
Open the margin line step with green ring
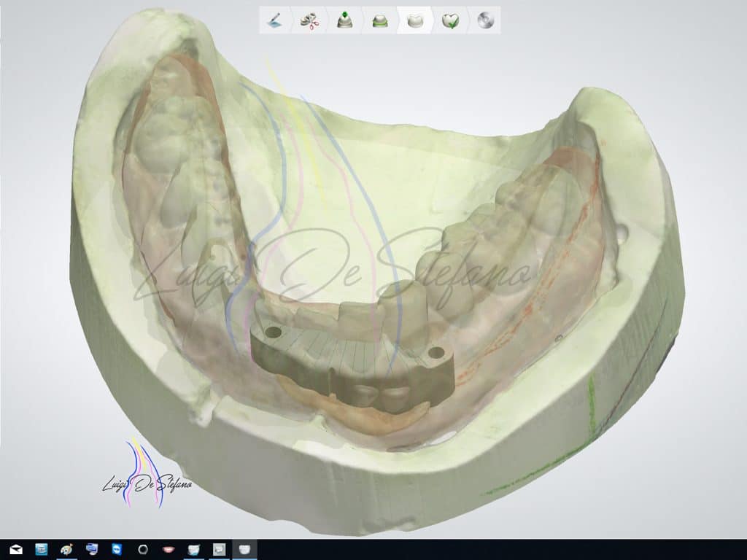coord(380,20)
